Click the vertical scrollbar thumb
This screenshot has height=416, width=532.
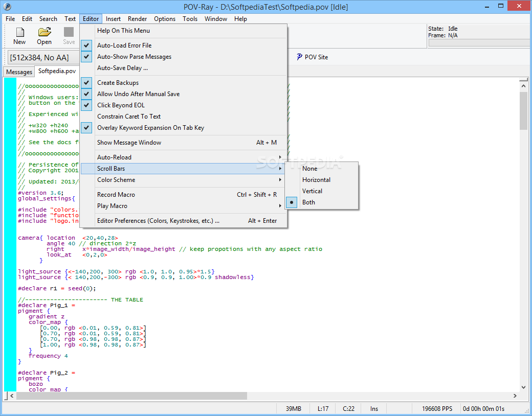click(523, 110)
